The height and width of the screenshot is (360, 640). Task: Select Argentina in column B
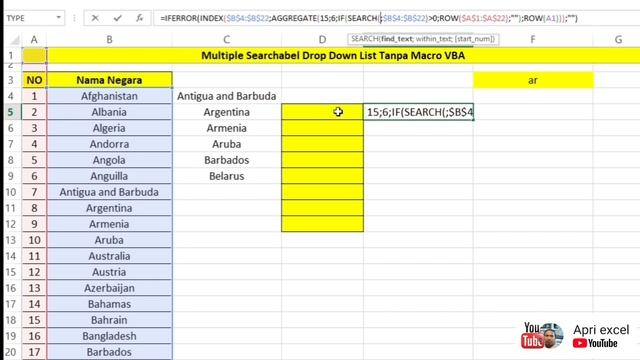[x=109, y=208]
